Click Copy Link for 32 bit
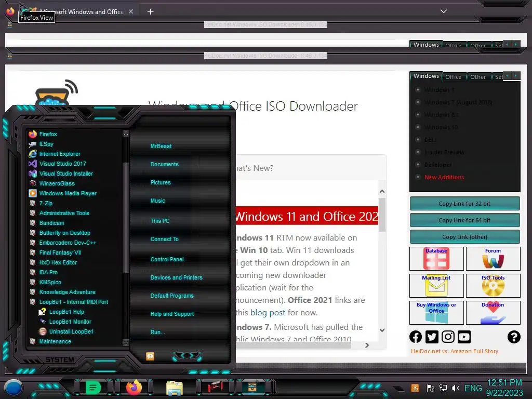 (x=464, y=204)
